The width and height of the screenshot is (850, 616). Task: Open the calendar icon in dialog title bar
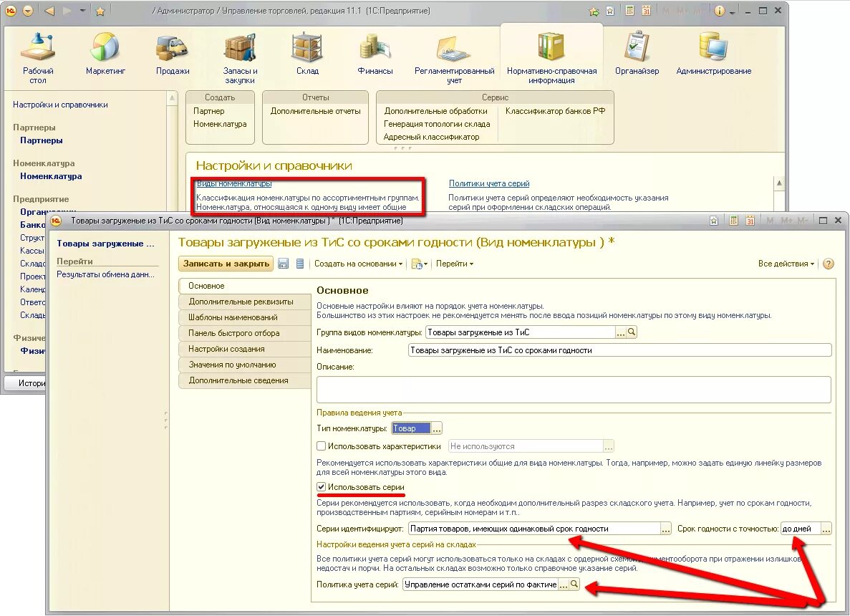point(750,221)
